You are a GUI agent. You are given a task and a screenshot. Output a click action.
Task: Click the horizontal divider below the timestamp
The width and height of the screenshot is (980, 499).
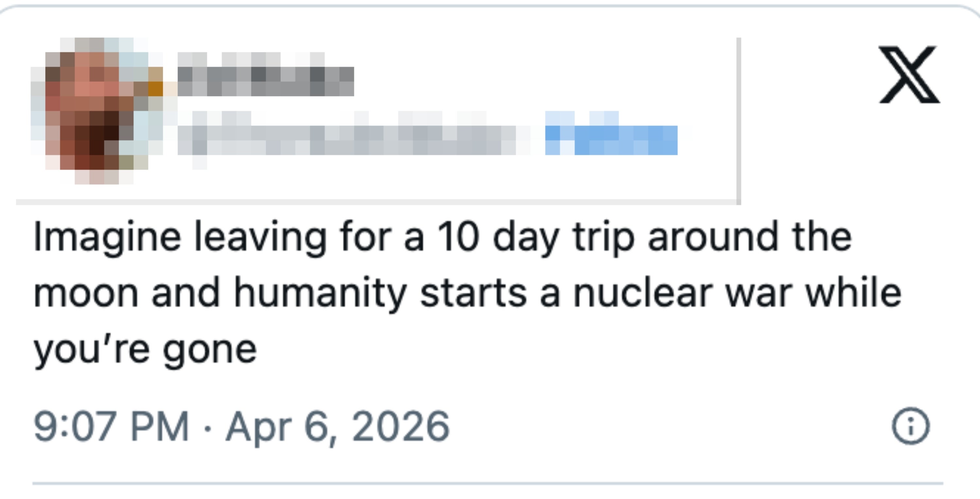tap(487, 483)
